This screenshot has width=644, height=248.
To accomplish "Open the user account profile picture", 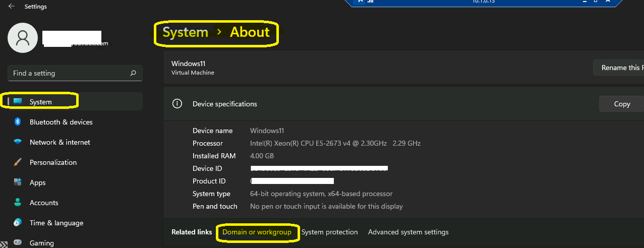I will coord(23,38).
